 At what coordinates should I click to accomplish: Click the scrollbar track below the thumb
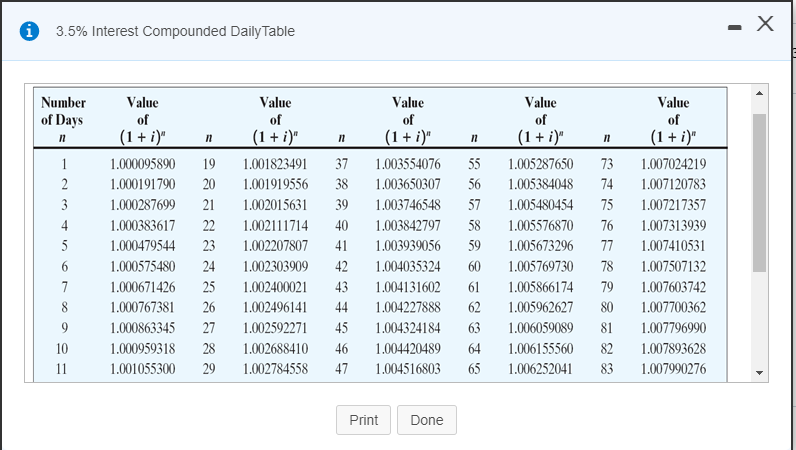click(x=759, y=319)
